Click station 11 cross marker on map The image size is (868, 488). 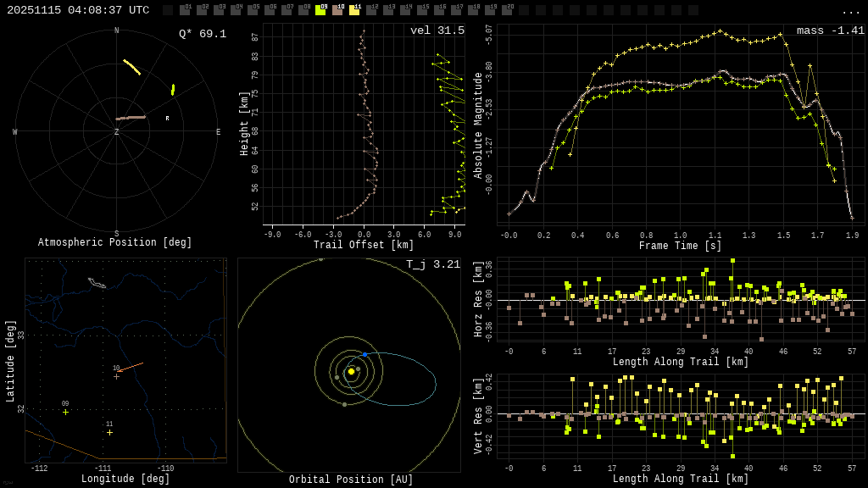click(109, 433)
